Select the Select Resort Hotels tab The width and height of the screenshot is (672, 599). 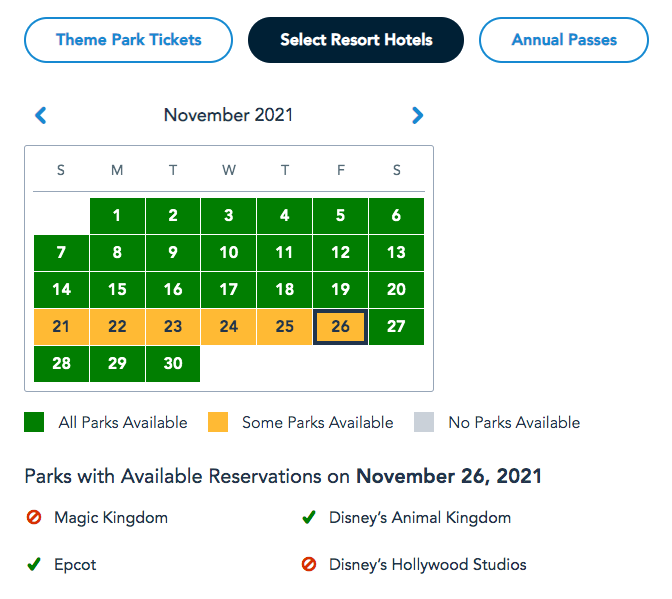[356, 40]
